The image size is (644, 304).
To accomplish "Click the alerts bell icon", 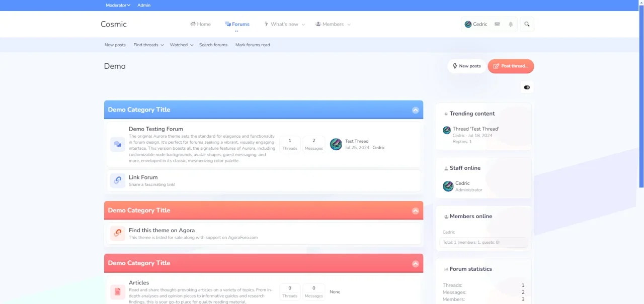I will pos(511,24).
